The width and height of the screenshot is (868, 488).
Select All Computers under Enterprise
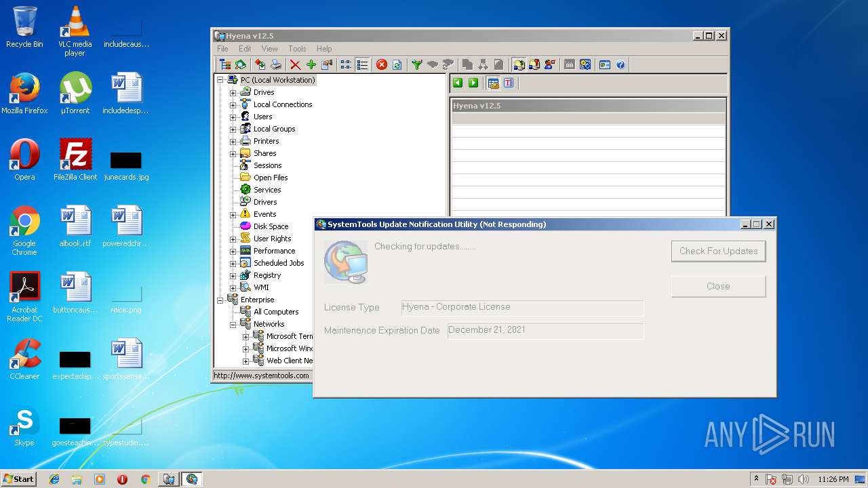click(276, 312)
